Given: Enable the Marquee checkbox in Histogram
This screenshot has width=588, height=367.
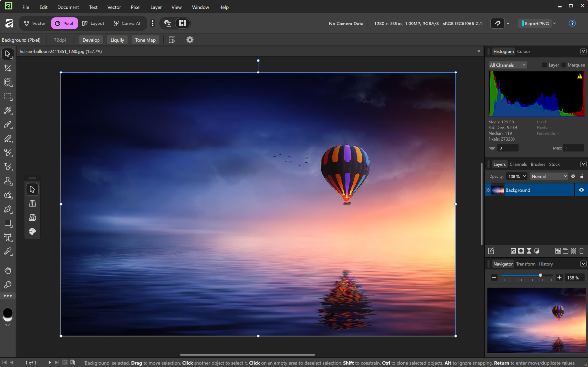Looking at the screenshot, I should click(x=563, y=65).
